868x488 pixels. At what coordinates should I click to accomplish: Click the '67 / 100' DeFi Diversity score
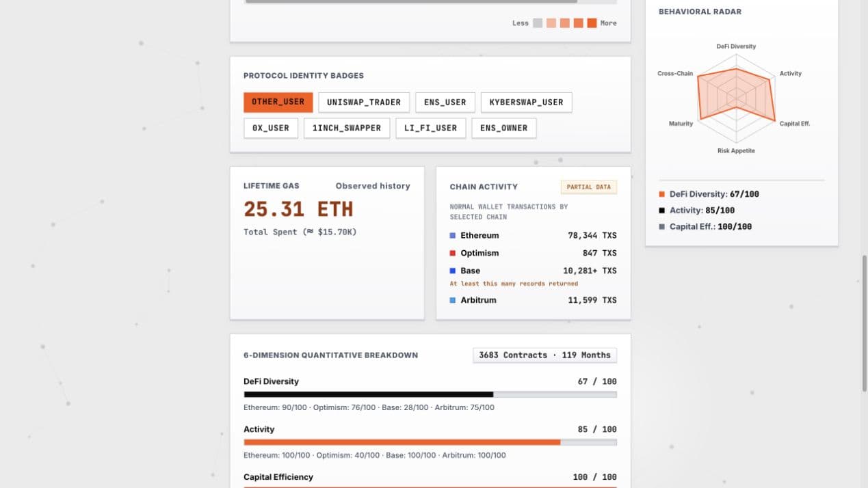597,382
